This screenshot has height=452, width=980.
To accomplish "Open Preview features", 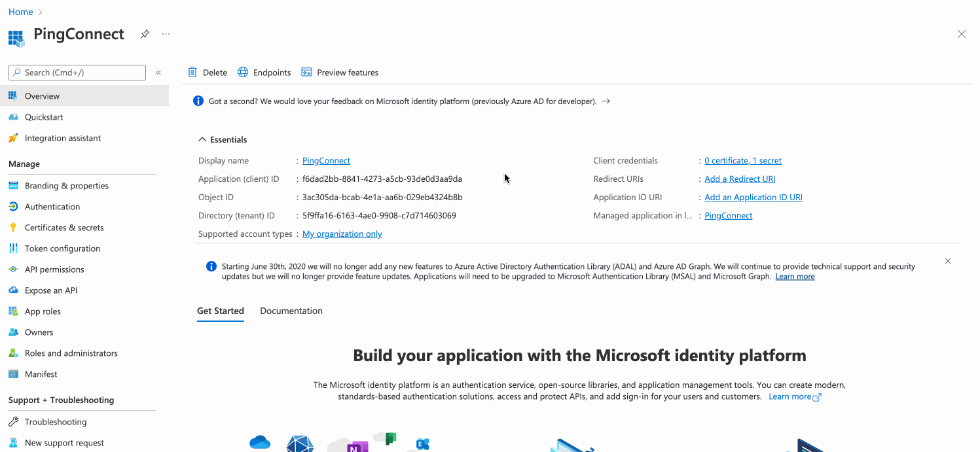I will click(340, 72).
